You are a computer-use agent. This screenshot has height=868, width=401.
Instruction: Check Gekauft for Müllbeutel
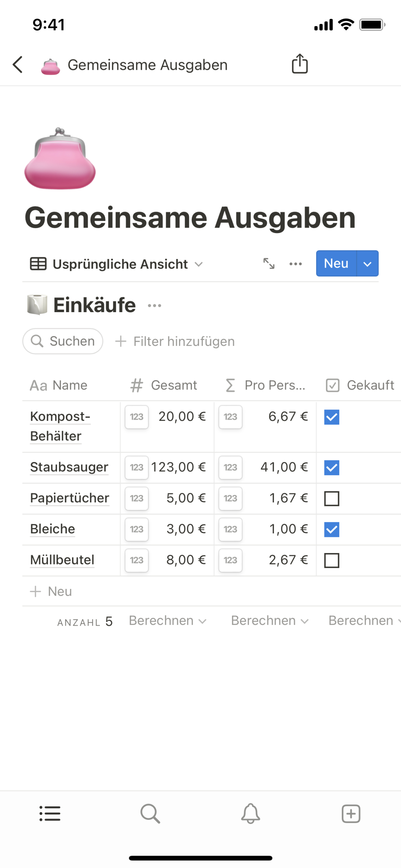(x=331, y=560)
